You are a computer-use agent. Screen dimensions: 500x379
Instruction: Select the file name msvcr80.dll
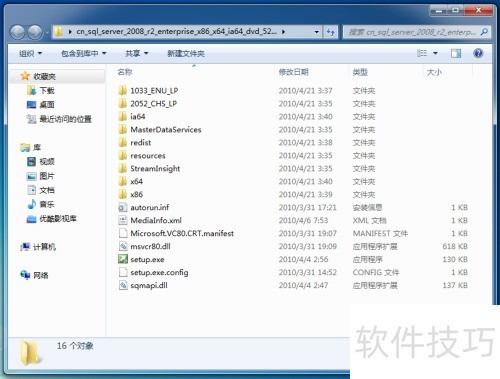(x=150, y=246)
